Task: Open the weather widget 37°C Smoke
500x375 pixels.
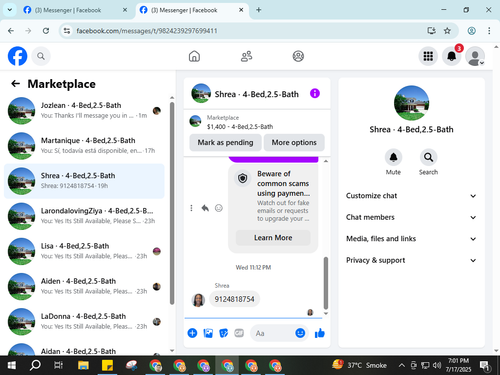Action: click(359, 365)
